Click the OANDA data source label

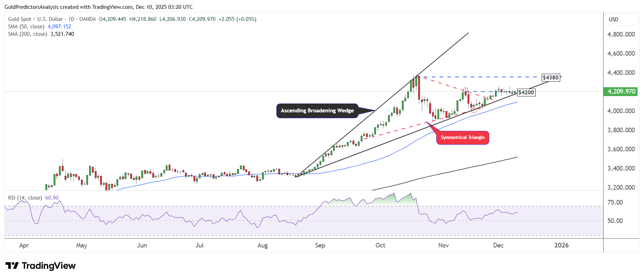click(x=87, y=19)
